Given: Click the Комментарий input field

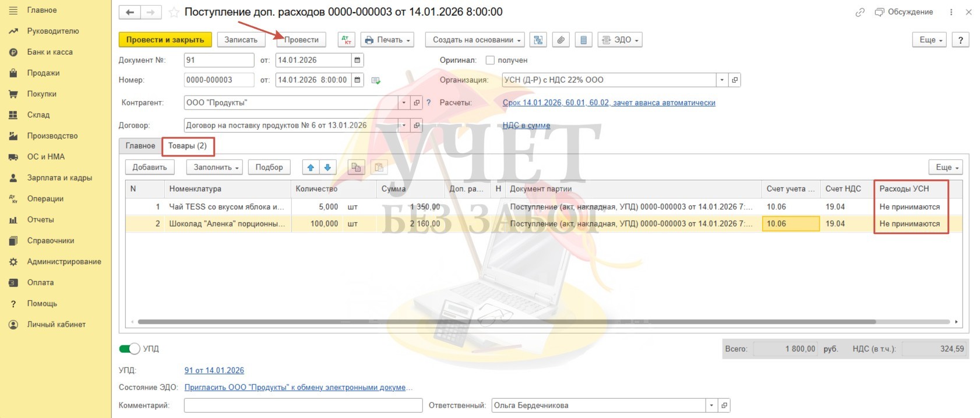Looking at the screenshot, I should 303,405.
